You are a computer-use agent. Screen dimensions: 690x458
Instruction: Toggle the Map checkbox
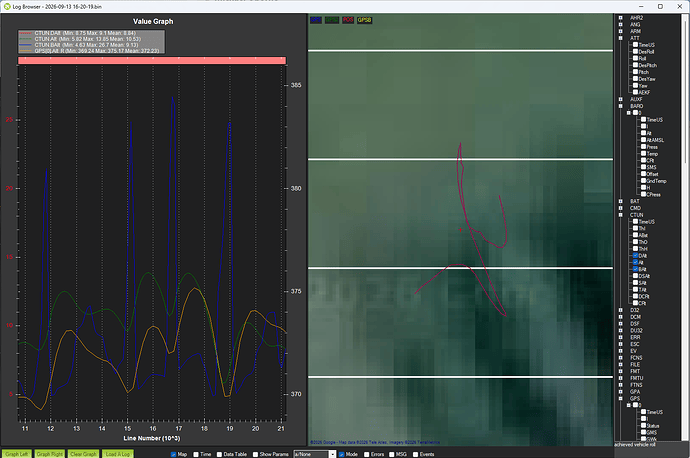173,454
